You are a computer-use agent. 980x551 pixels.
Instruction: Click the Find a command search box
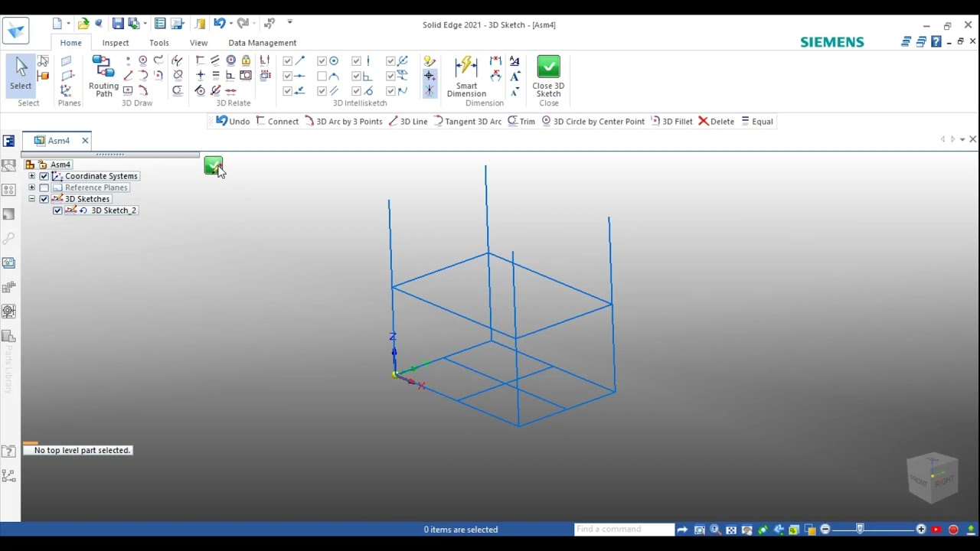[624, 529]
